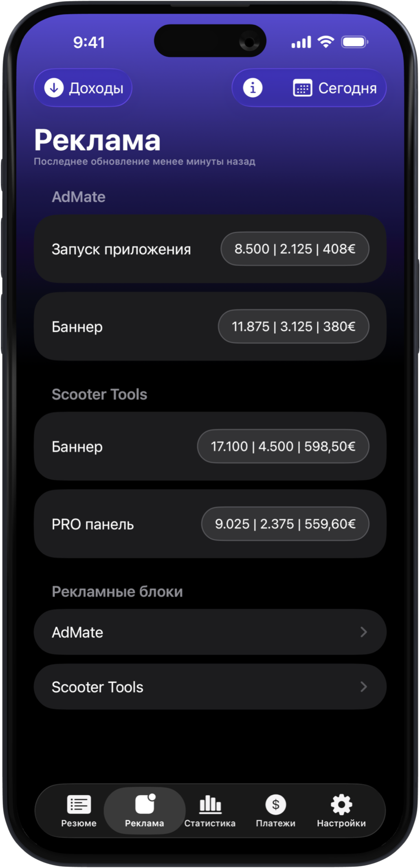420x868 pixels.
Task: Tap the download arrow icon beside Доходы
Action: (54, 88)
